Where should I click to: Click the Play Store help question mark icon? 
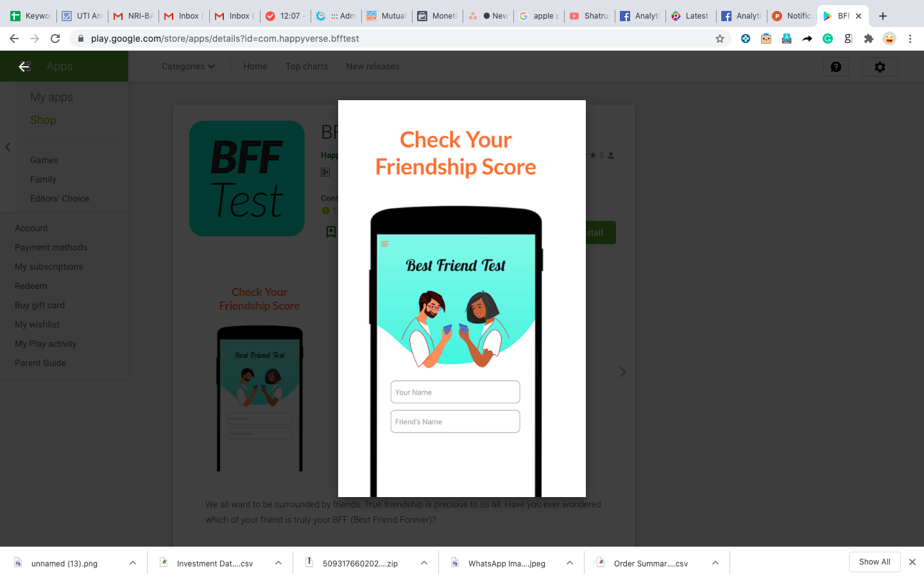(835, 66)
